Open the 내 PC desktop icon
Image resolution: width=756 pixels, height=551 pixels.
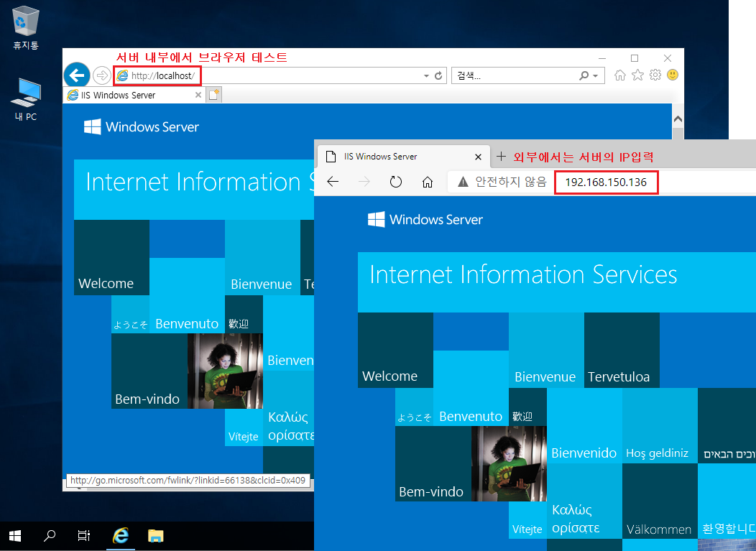point(26,99)
